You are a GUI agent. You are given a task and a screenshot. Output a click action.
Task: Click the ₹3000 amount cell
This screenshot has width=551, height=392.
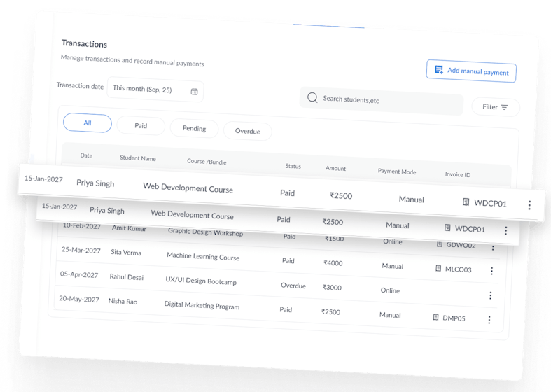point(332,288)
